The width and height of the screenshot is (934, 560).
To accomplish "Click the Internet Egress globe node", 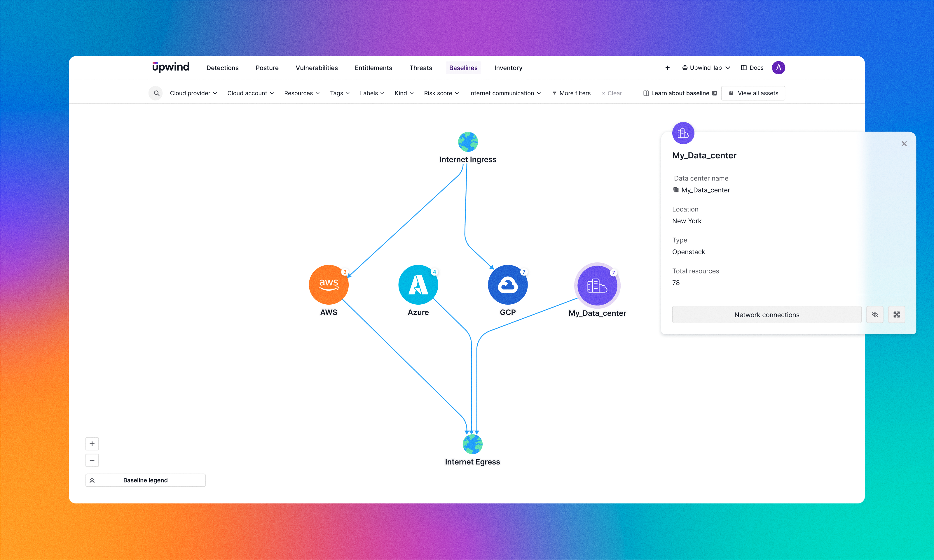I will [x=472, y=444].
